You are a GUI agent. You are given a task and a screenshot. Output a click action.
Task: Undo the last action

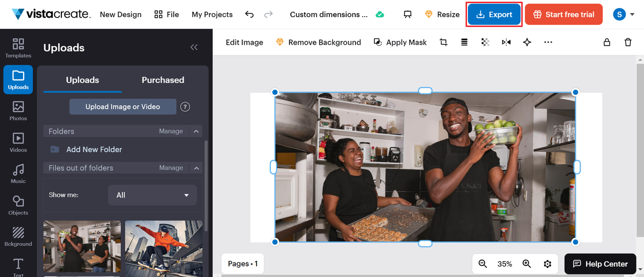point(249,14)
